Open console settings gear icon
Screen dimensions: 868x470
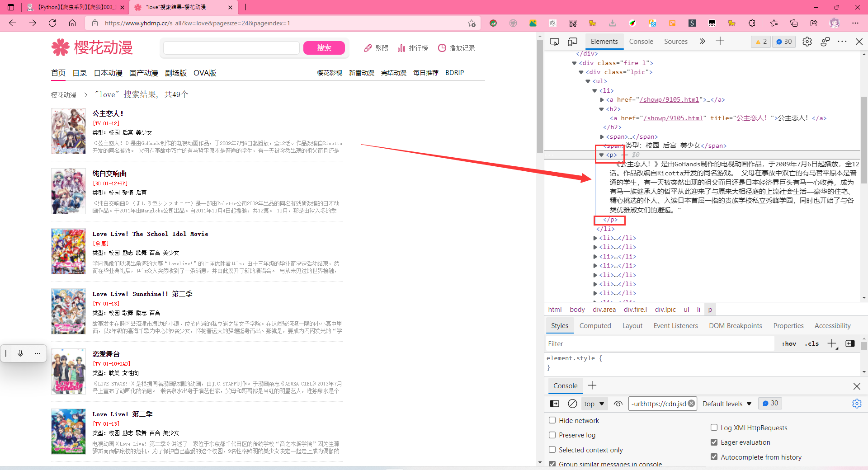pyautogui.click(x=857, y=404)
